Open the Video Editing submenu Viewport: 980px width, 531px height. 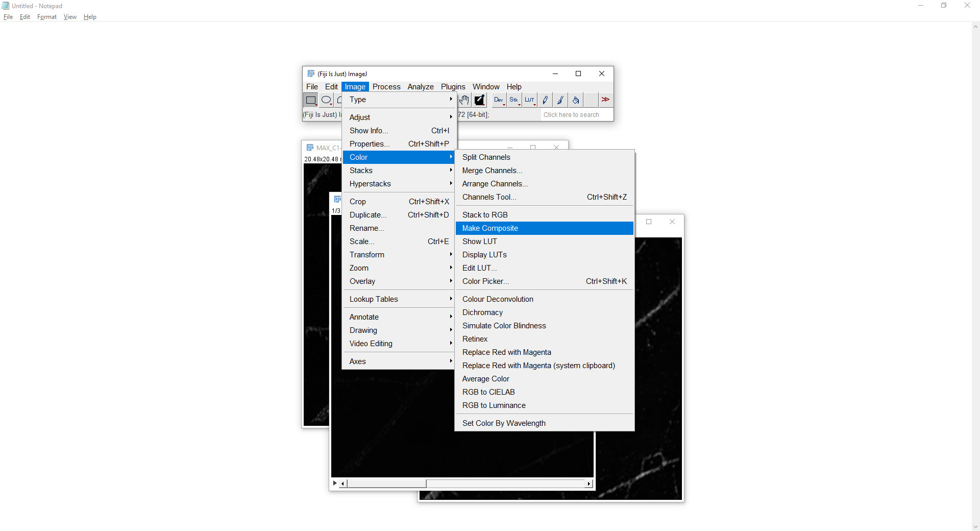[399, 344]
